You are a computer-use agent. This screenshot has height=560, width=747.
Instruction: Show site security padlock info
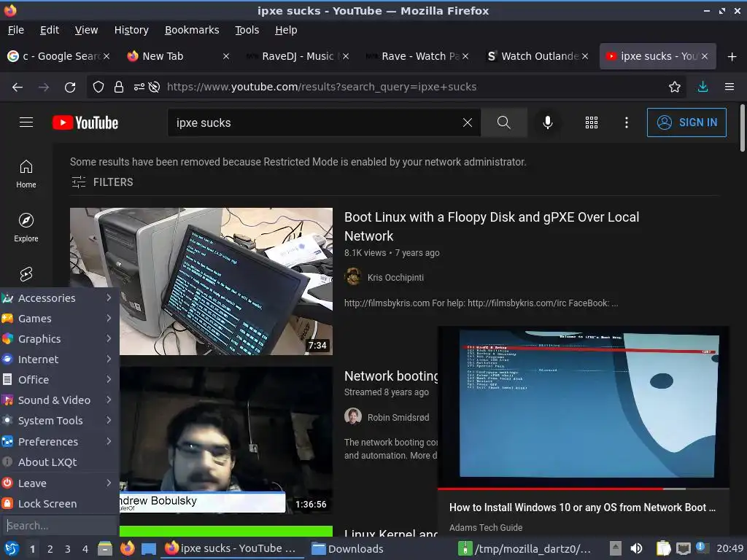click(x=119, y=87)
